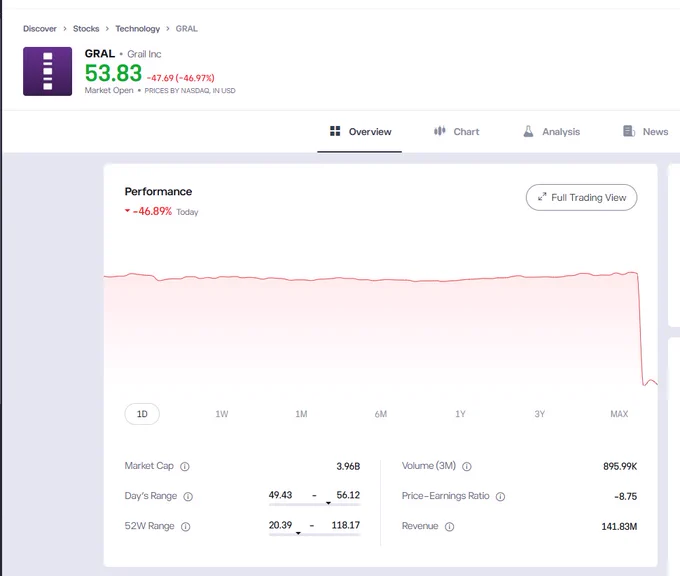Click the Revenue info icon
Screen dimensions: 680x576
tap(450, 527)
